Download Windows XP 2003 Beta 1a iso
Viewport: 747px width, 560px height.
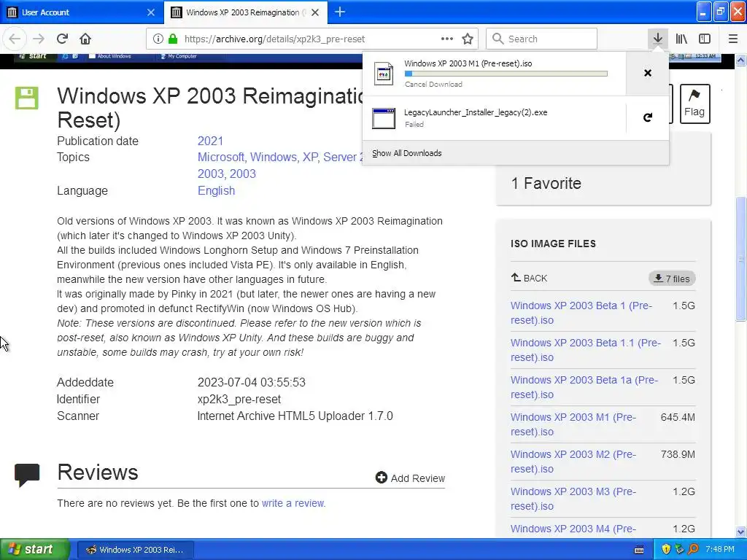pyautogui.click(x=584, y=387)
